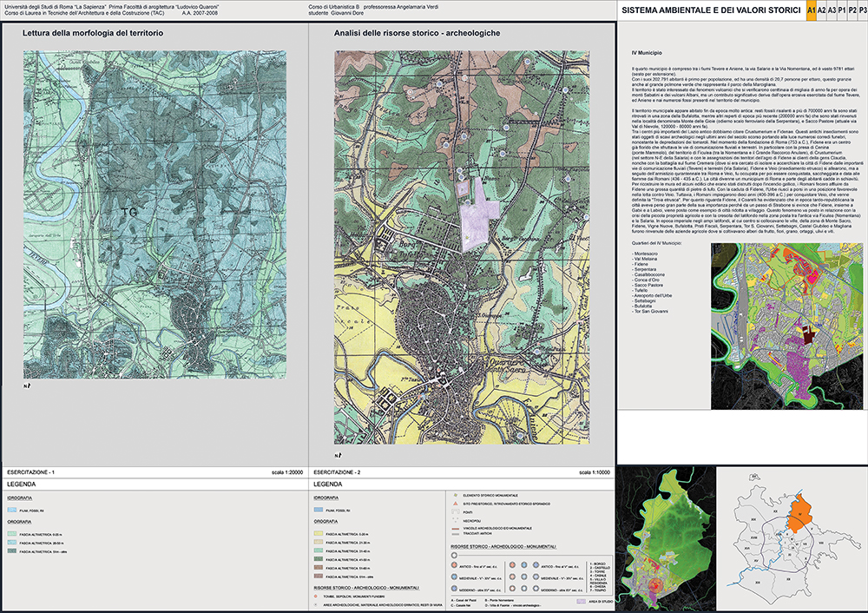The width and height of the screenshot is (868, 613).
Task: Click the north arrow under the archaeological map
Action: 337,455
